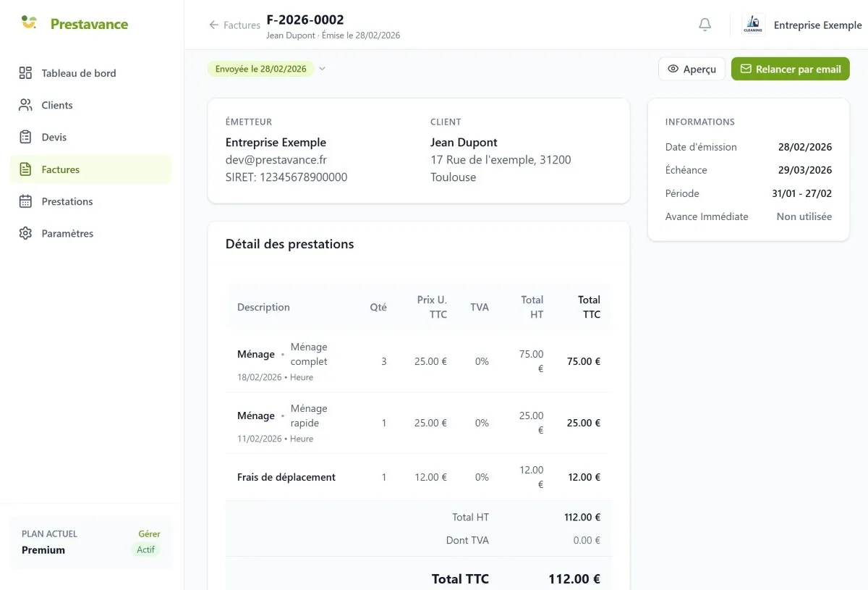Click the Devis clipboard icon
This screenshot has width=868, height=590.
25,137
